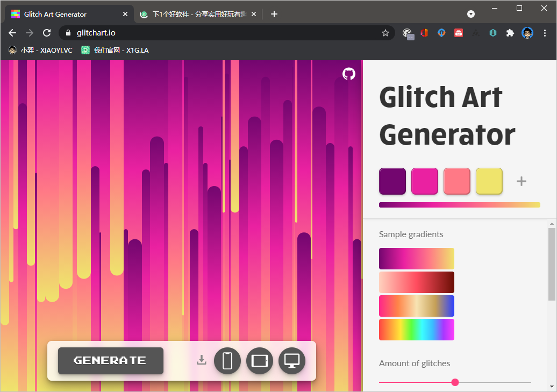Open the 小羿 - XIAOYI.VC bookmark
The height and width of the screenshot is (392, 557).
[x=41, y=50]
